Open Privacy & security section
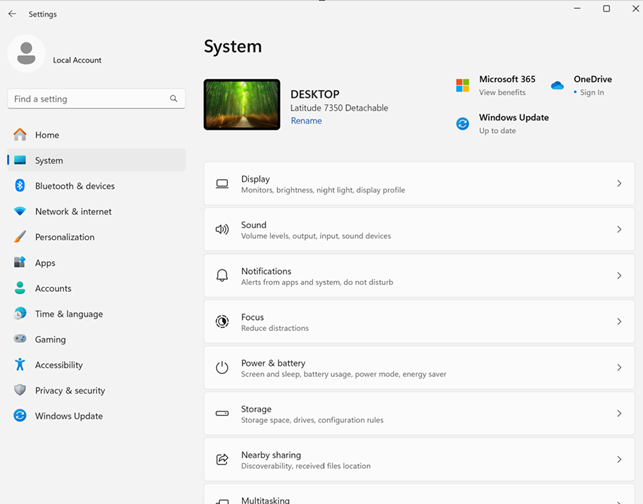Screen dimensions: 643x504 (96, 390)
